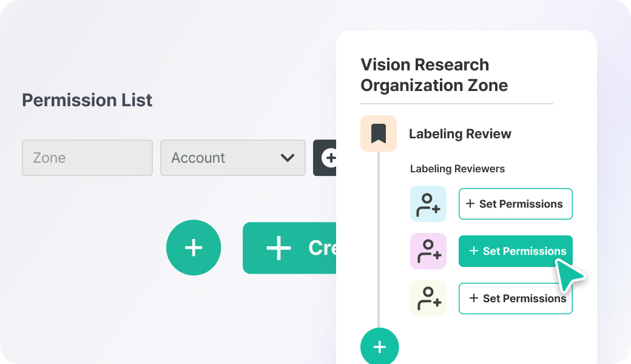Image resolution: width=631 pixels, height=364 pixels.
Task: Click the plus sign in the first Set Permissions button
Action: (x=470, y=204)
